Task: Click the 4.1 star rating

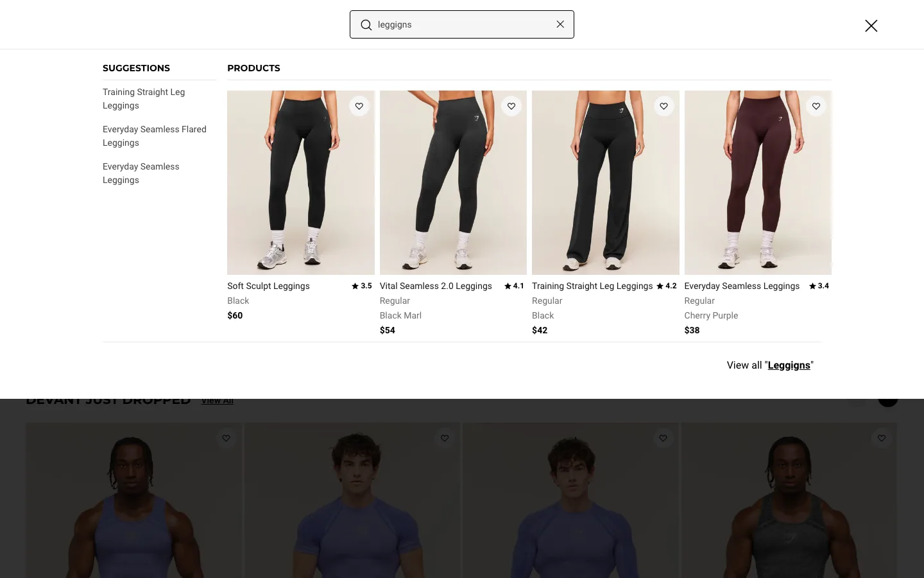Action: [x=514, y=286]
